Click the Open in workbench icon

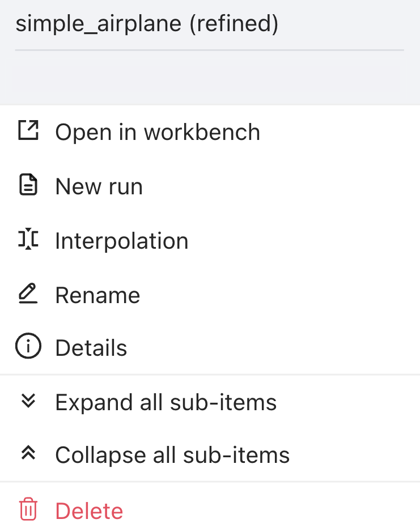[28, 131]
